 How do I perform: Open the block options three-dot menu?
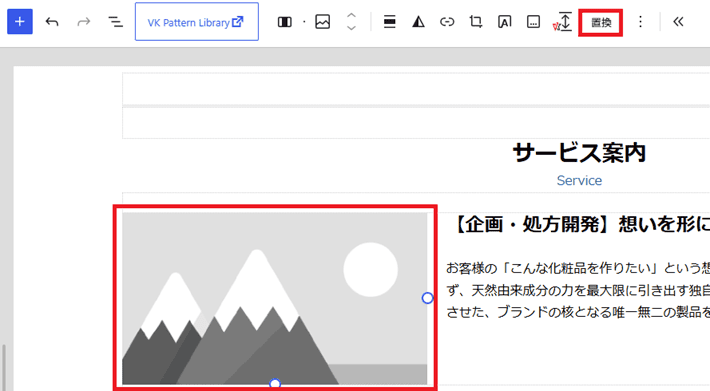640,22
